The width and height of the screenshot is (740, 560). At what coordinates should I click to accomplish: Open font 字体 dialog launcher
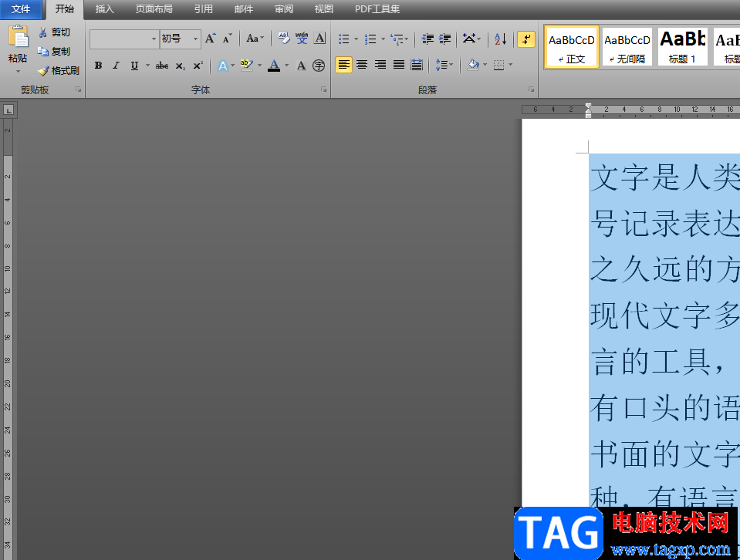pos(324,89)
